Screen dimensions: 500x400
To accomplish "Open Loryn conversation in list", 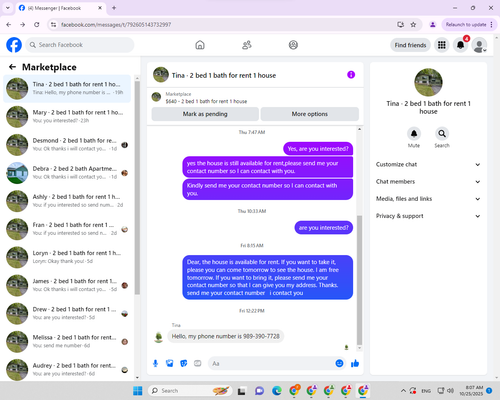I will tap(67, 257).
